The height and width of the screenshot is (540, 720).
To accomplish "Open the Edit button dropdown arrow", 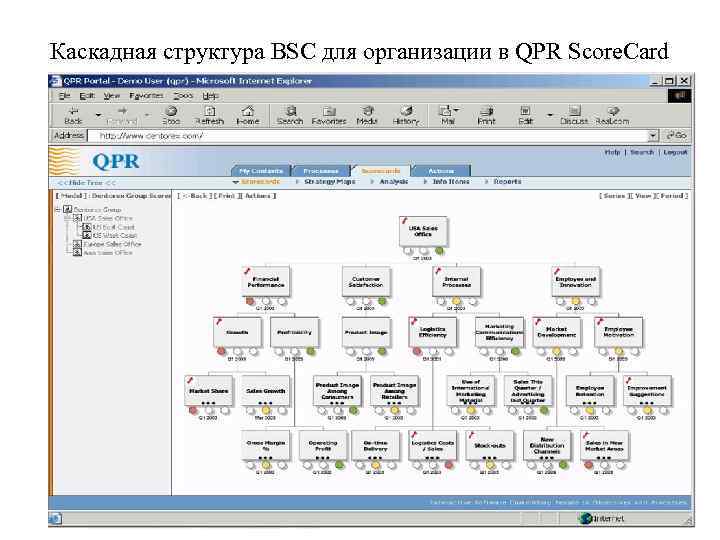I will coord(549,115).
